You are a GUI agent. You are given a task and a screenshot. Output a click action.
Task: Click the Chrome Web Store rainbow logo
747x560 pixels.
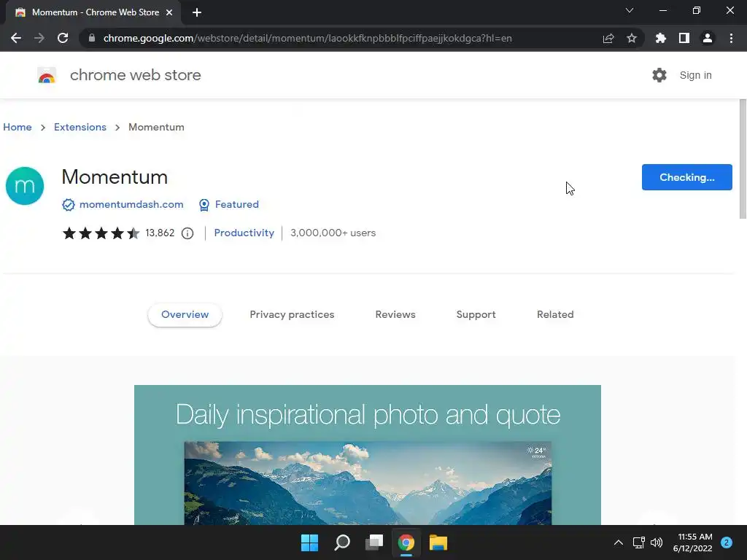pyautogui.click(x=47, y=75)
